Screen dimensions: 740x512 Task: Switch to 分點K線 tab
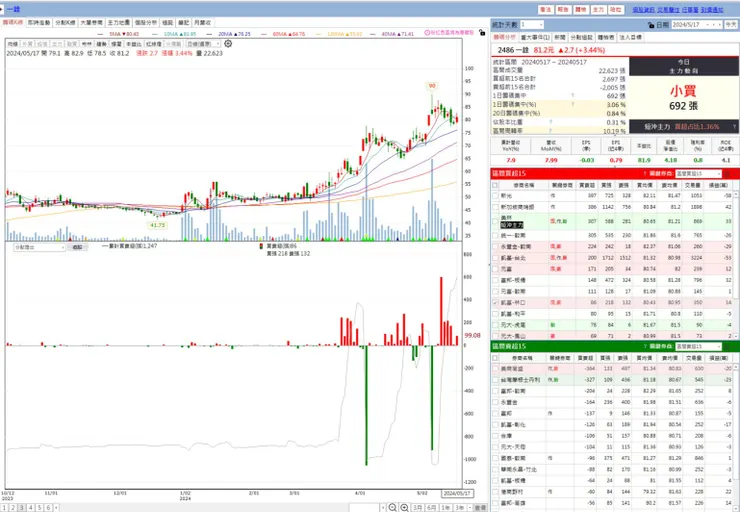pos(65,23)
